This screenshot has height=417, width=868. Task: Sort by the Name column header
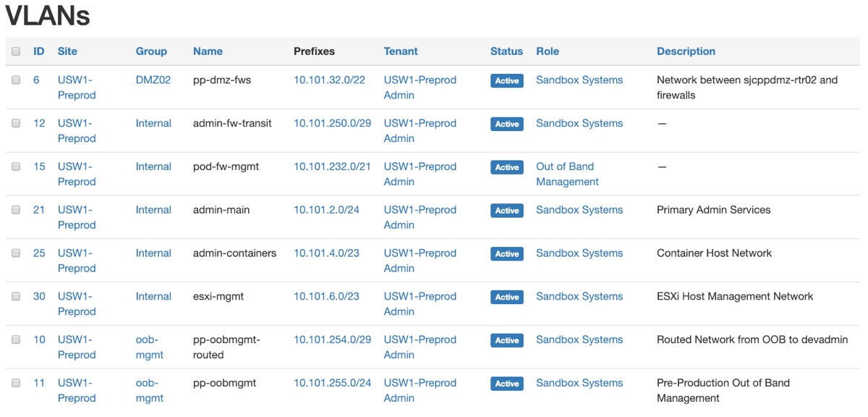click(x=208, y=51)
